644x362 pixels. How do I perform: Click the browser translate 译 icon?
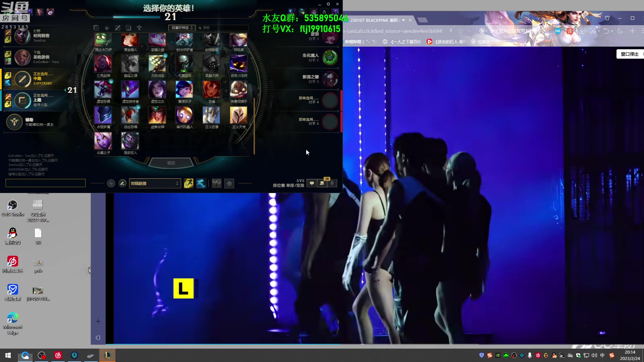tap(570, 31)
